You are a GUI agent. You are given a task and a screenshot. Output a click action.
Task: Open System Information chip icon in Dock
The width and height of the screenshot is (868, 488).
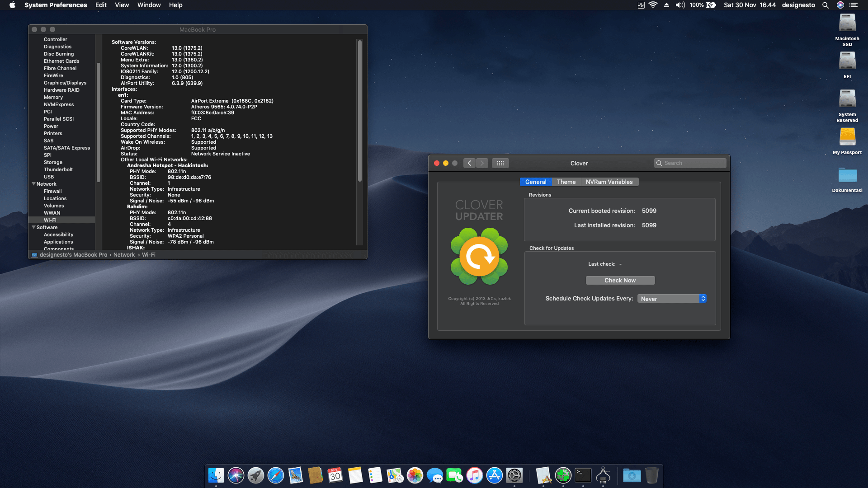[603, 475]
